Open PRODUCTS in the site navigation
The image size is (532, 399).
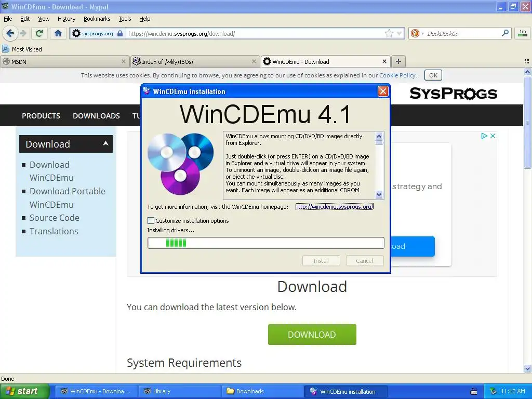click(x=41, y=116)
